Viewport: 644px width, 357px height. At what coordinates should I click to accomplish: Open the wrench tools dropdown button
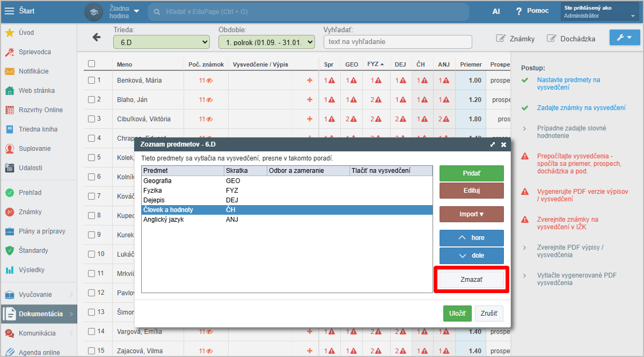624,38
